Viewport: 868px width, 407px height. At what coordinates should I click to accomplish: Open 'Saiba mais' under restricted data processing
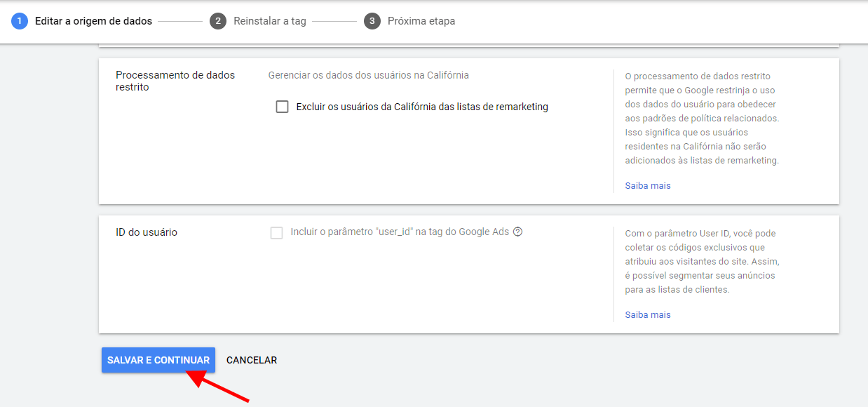pyautogui.click(x=648, y=186)
